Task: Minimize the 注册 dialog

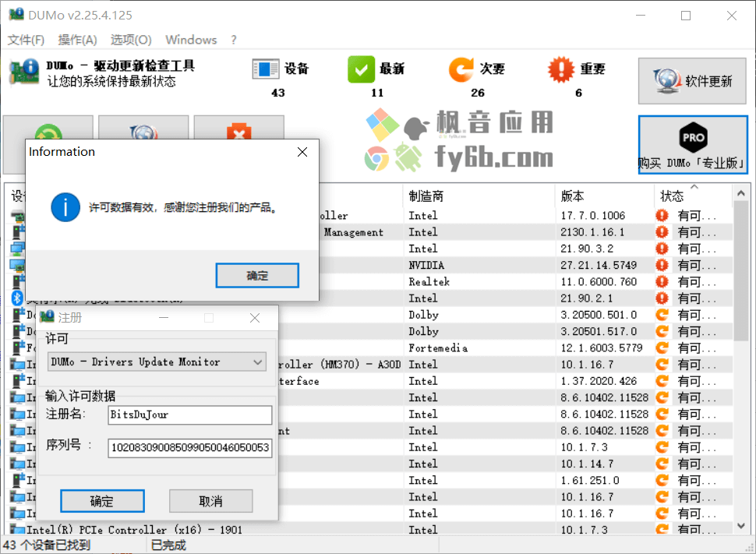Action: click(x=164, y=318)
